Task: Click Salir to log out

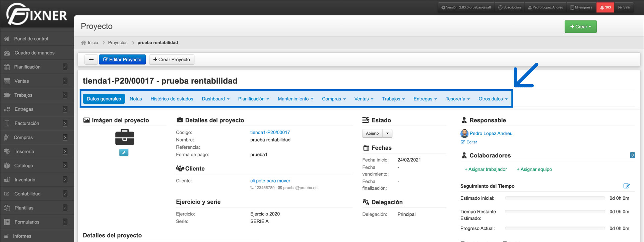Action: 624,7
